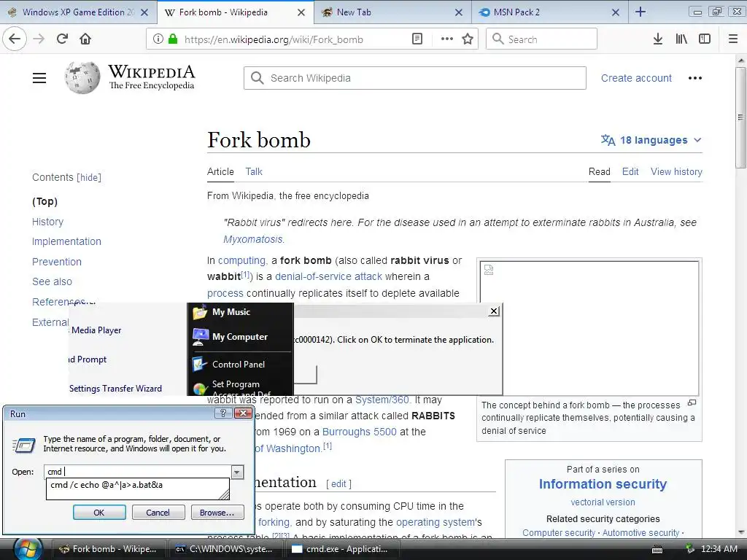The image size is (747, 560).
Task: Close the error dialog with the X
Action: [494, 311]
